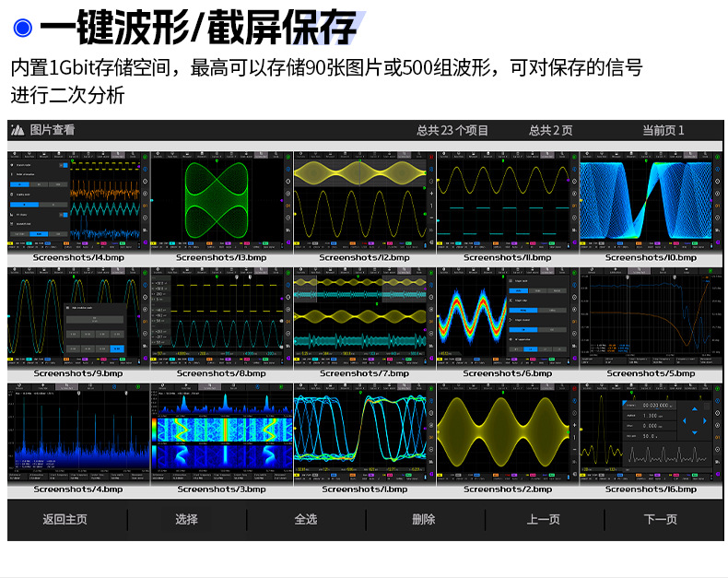Go to previous page with 上一页
728x578 pixels.
[x=543, y=519]
